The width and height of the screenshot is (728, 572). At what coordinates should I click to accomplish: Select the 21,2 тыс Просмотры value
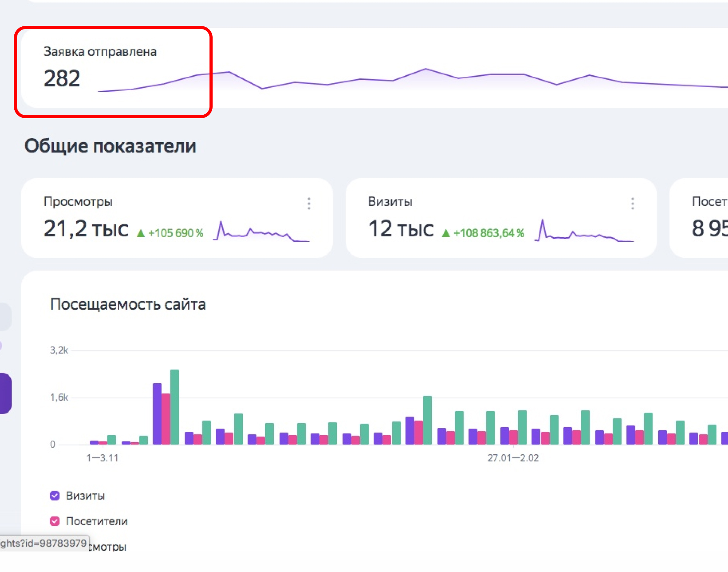(86, 229)
